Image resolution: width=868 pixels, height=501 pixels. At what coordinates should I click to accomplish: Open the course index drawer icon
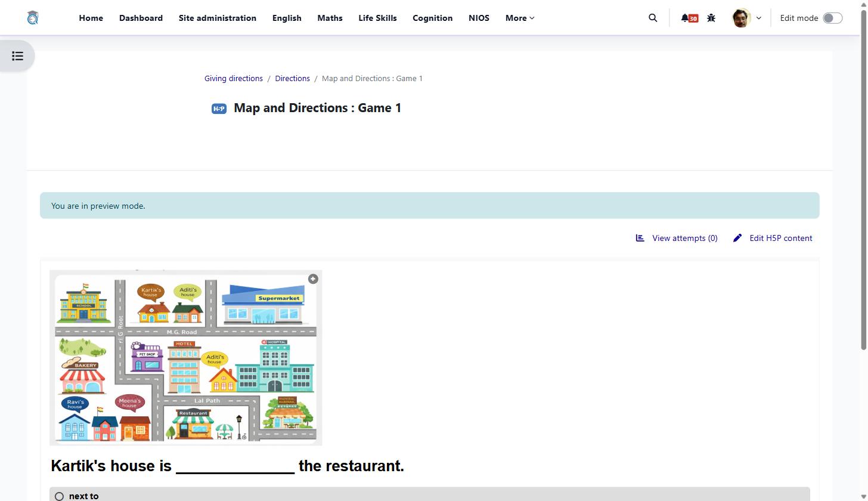pos(18,56)
